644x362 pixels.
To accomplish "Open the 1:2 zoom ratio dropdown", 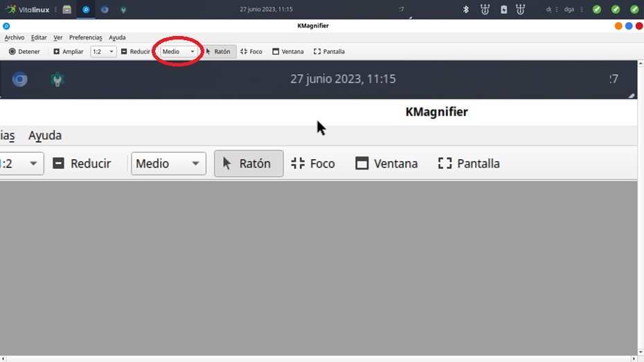I will [x=103, y=51].
